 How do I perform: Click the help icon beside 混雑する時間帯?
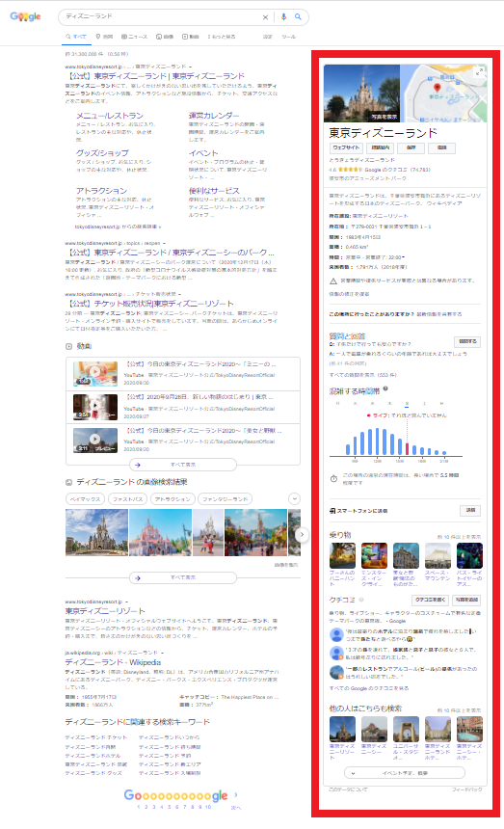click(x=385, y=388)
